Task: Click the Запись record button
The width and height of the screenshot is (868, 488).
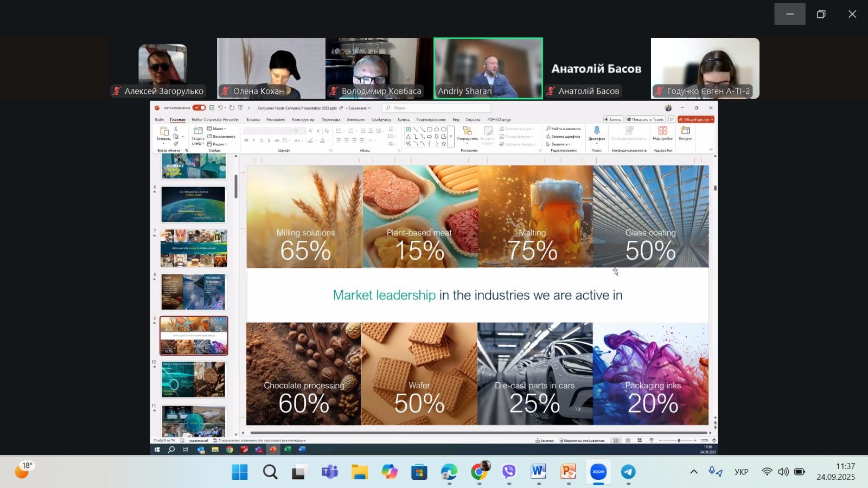Action: pos(614,119)
